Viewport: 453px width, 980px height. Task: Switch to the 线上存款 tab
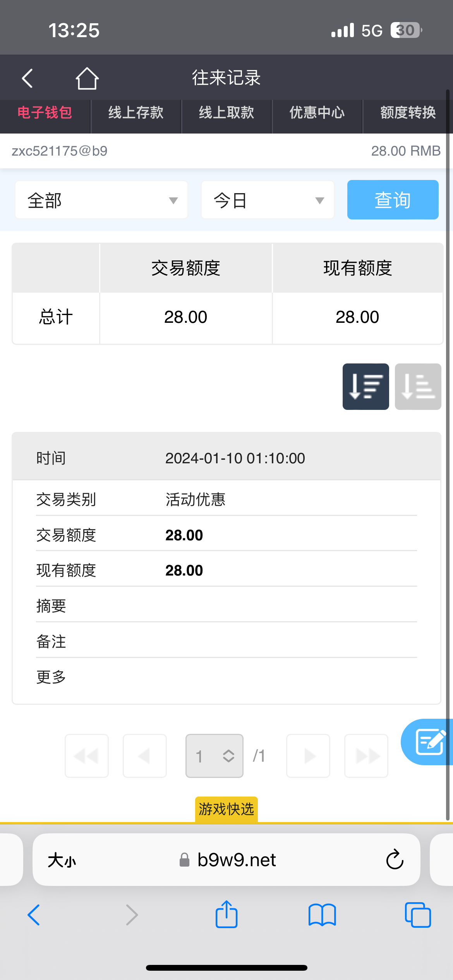(x=136, y=113)
